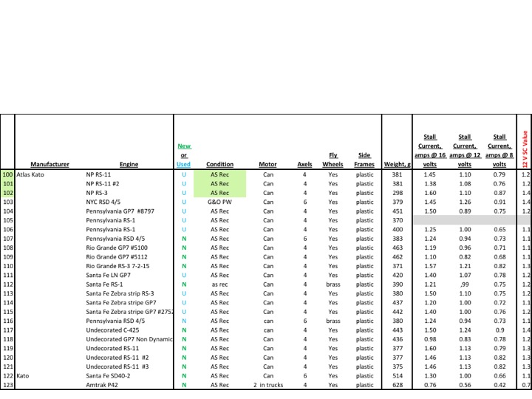This screenshot has height=399, width=532.
Task: Select the Side Frames column header
Action: tap(364, 160)
